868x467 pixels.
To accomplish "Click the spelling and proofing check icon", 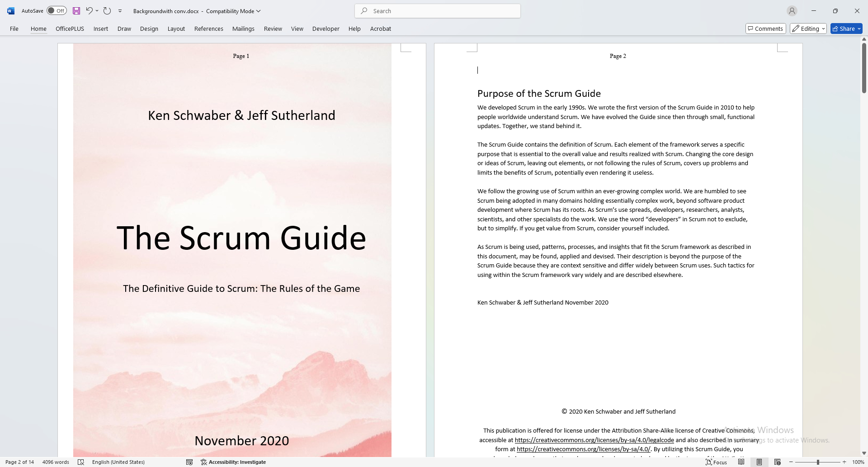I will point(81,462).
